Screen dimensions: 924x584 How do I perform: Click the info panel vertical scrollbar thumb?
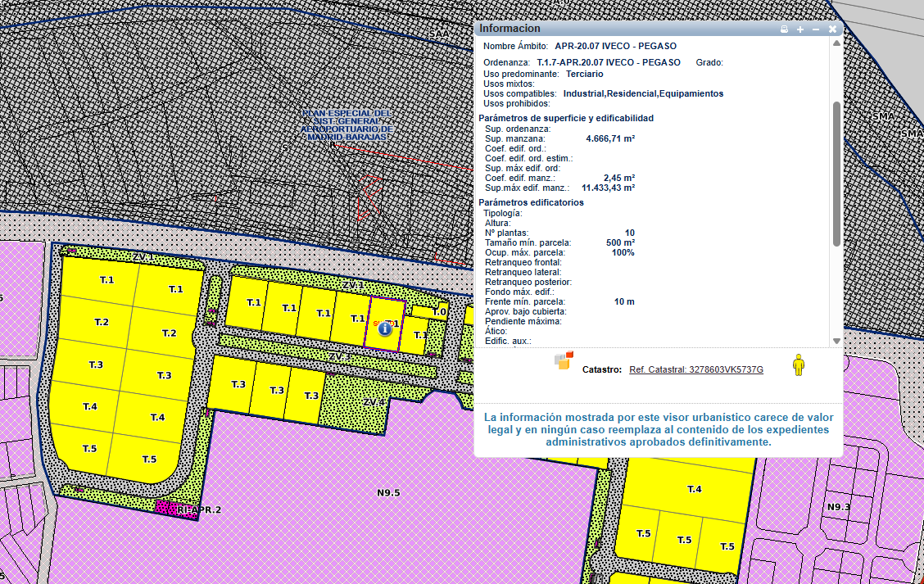(836, 172)
